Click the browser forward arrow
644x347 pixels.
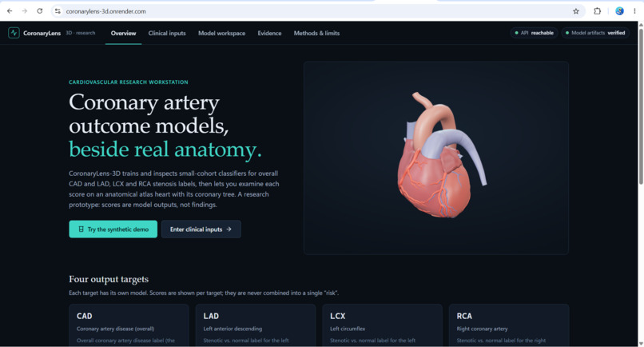coord(25,11)
